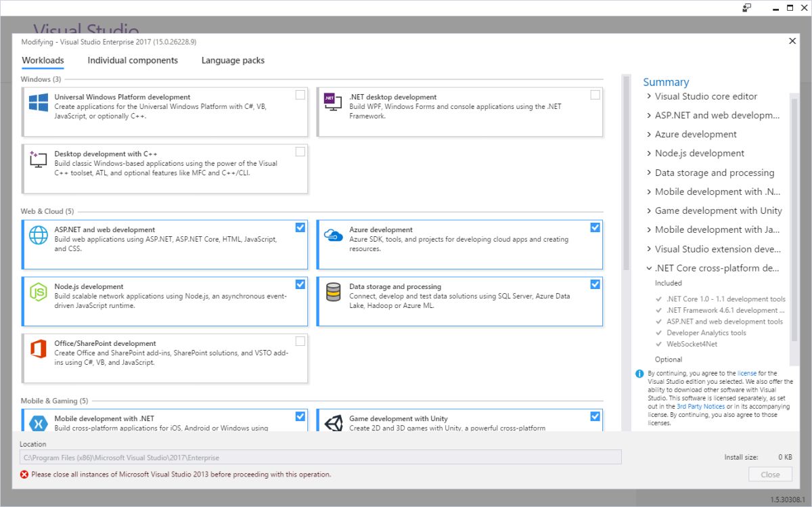The height and width of the screenshot is (507, 812).
Task: Close the Modifying dialog with X
Action: (x=792, y=41)
